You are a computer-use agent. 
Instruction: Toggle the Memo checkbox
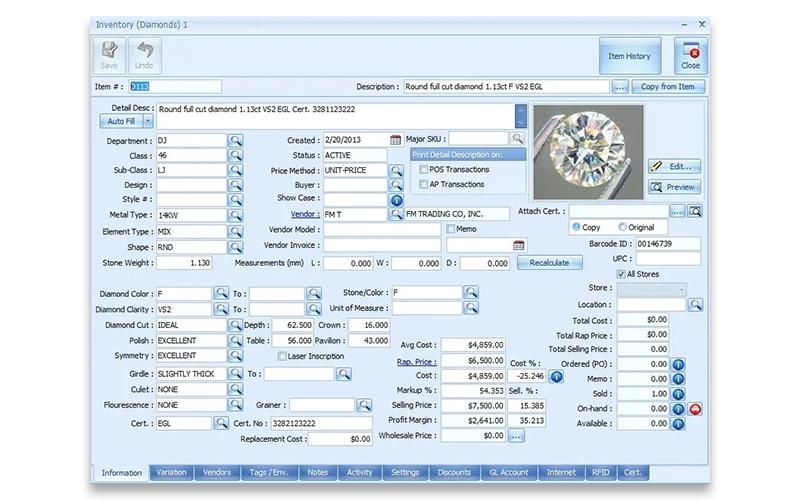(x=451, y=229)
